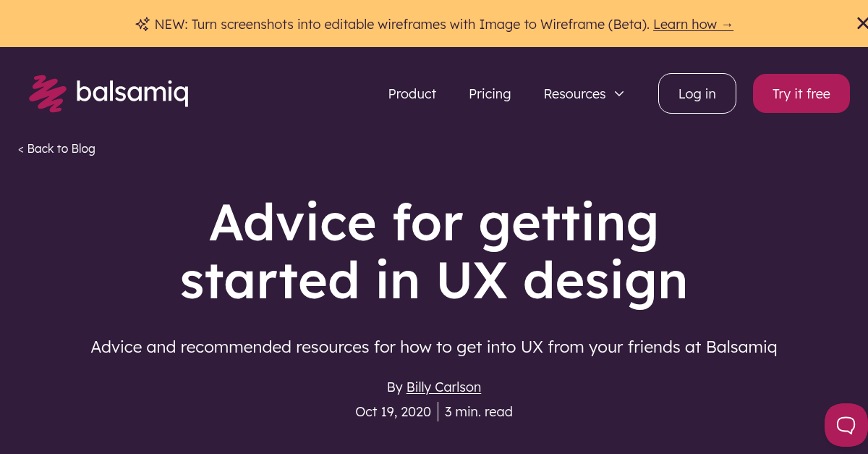The height and width of the screenshot is (454, 868).
Task: Click the Oct 19, 2020 date text
Action: pos(393,411)
